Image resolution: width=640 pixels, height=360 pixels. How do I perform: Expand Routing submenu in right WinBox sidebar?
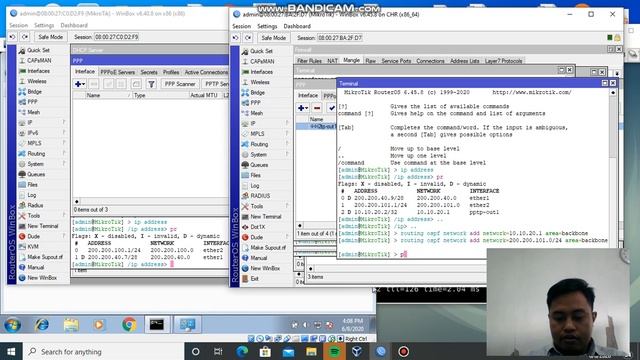click(265, 144)
